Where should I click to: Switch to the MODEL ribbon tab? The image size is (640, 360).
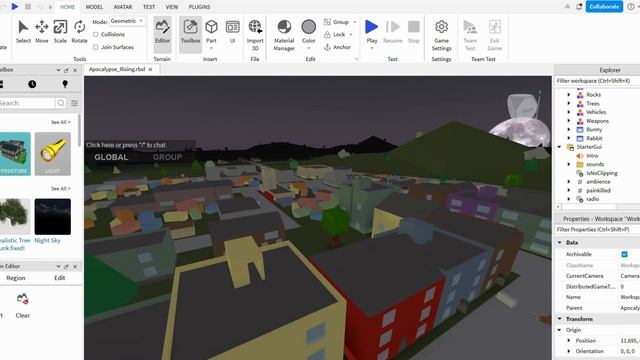(94, 7)
